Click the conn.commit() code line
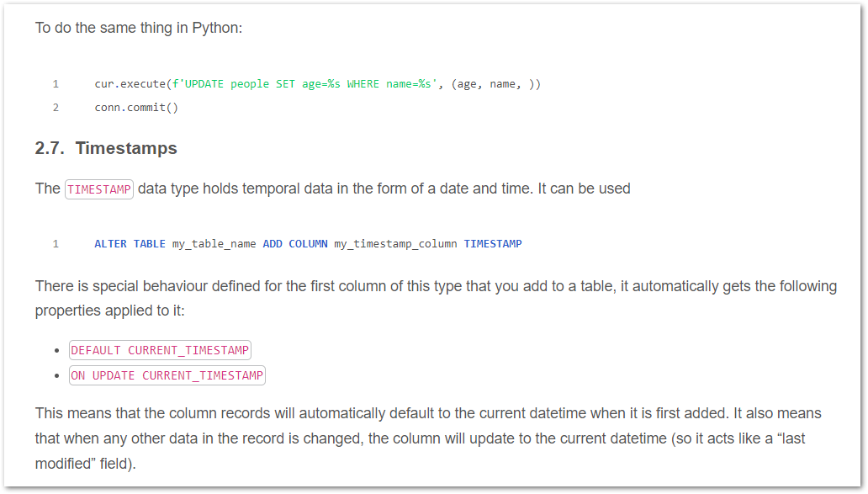The height and width of the screenshot is (494, 868). tap(136, 107)
